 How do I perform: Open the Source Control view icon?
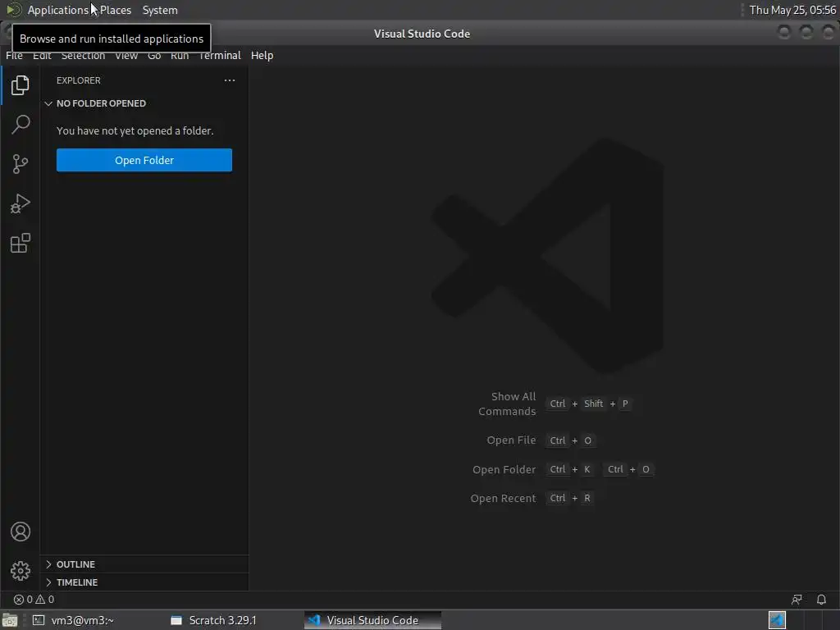tap(20, 164)
